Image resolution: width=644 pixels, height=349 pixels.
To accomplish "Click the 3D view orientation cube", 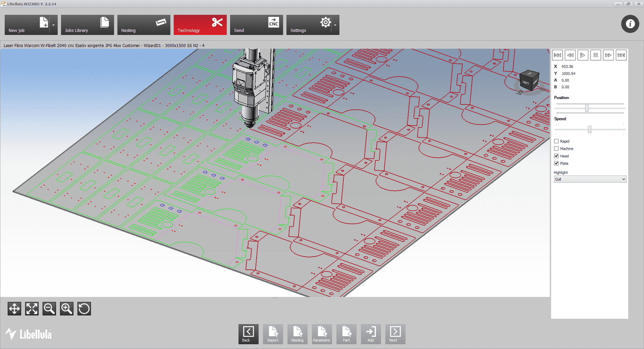I will [529, 81].
